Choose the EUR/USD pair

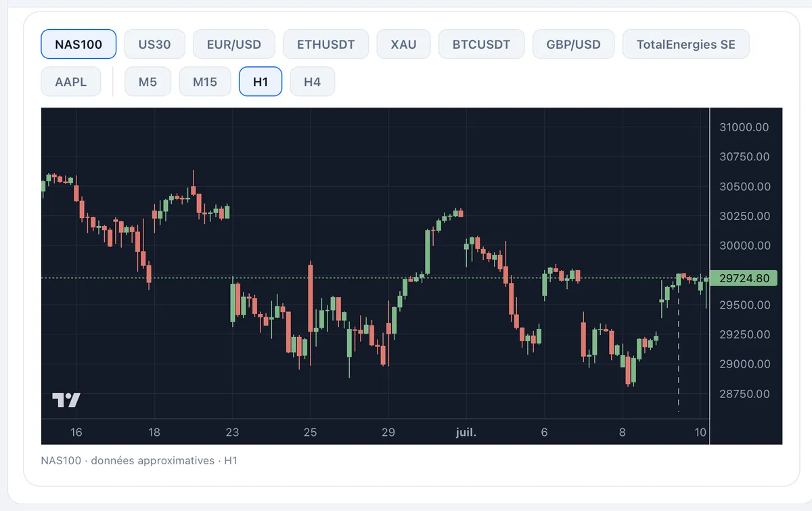click(x=234, y=45)
